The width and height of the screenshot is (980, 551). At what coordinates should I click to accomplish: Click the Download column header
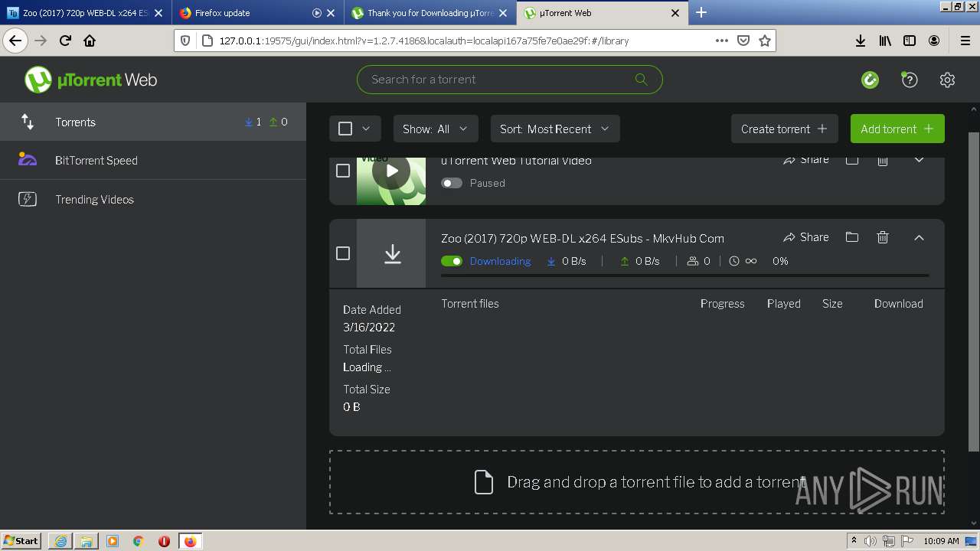[x=899, y=304]
